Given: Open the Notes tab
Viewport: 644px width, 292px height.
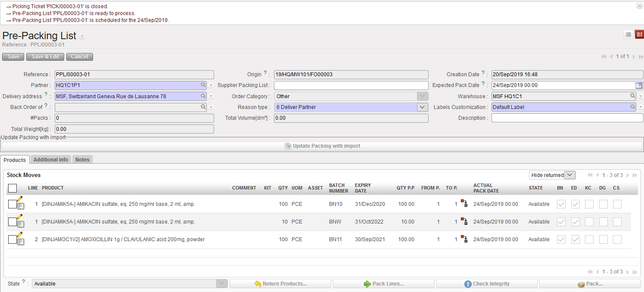Looking at the screenshot, I should [82, 160].
